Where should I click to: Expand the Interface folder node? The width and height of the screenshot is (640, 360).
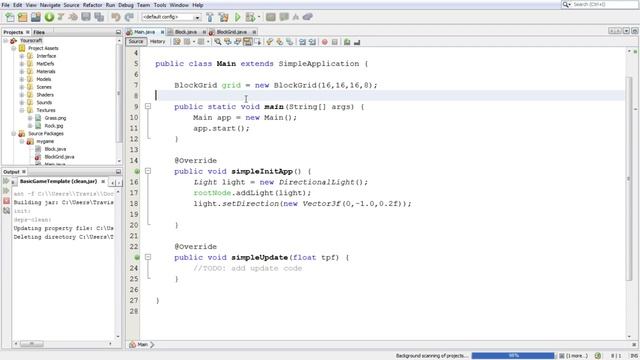coord(22,56)
